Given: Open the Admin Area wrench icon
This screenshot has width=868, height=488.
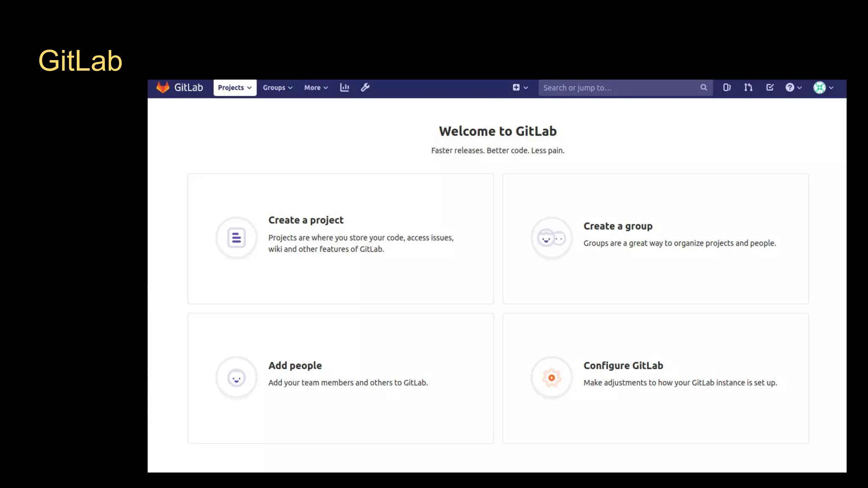Looking at the screenshot, I should (x=365, y=87).
